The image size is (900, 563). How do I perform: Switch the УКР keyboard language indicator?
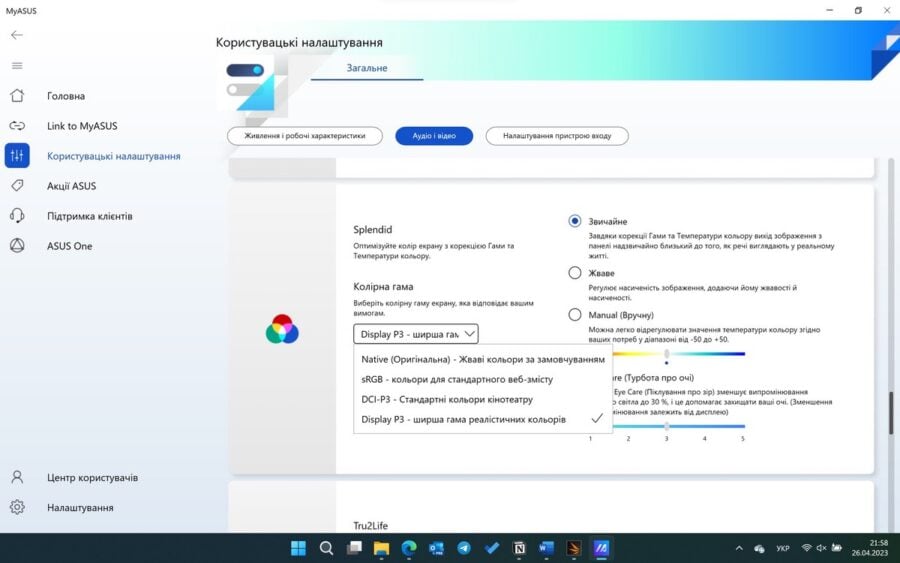tap(782, 548)
